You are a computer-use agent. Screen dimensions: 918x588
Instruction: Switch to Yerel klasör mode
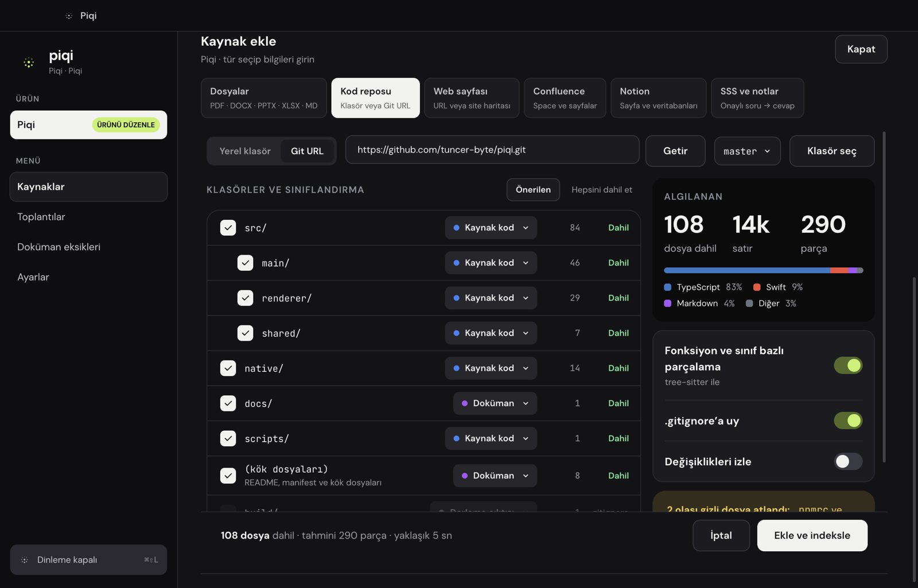click(x=245, y=151)
